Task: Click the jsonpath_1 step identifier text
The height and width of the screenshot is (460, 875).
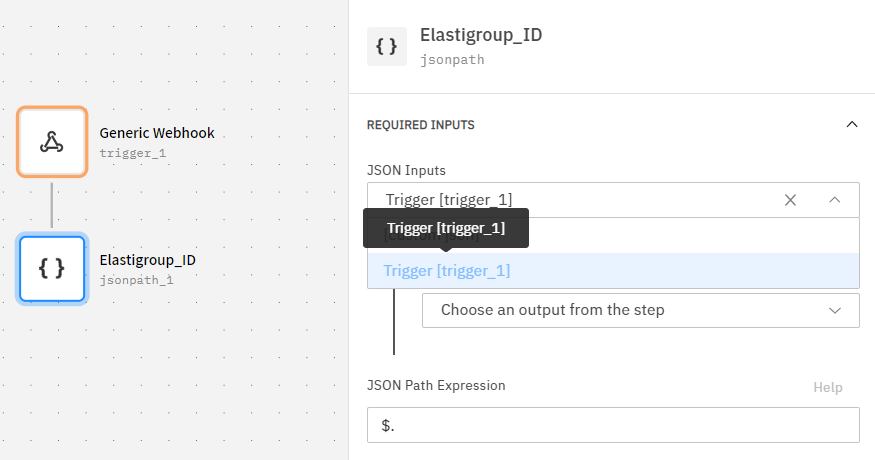Action: click(x=137, y=280)
